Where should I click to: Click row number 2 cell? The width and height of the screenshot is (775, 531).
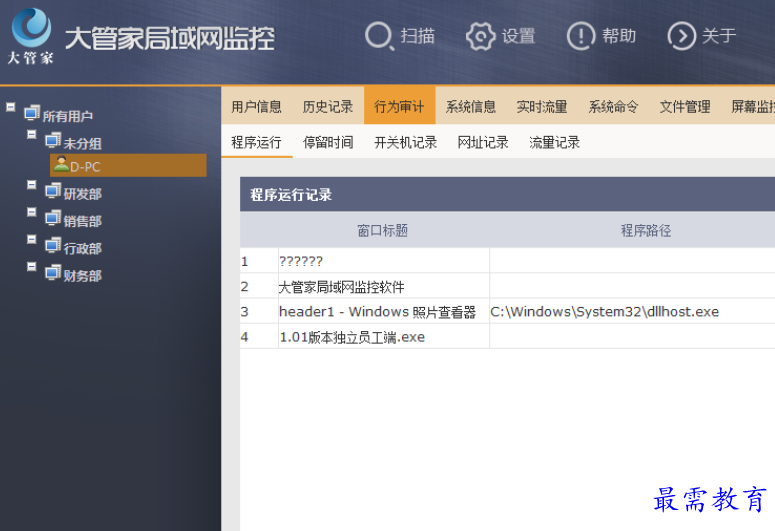coord(259,287)
